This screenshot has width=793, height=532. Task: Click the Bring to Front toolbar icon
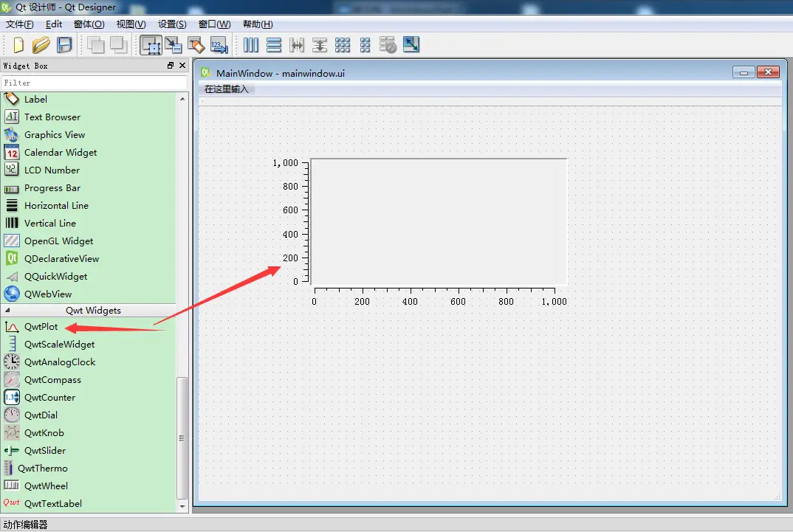tap(118, 45)
